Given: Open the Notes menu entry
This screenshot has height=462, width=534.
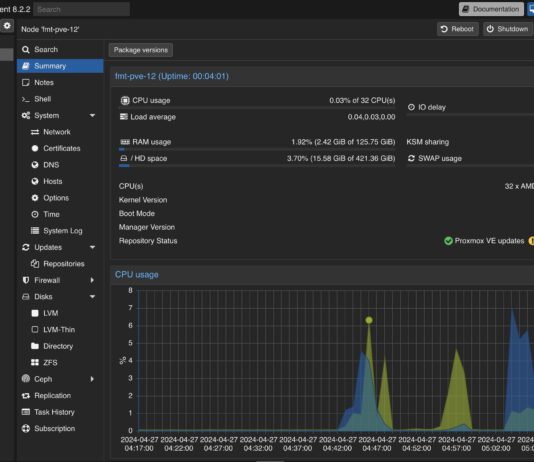Looking at the screenshot, I should [60, 83].
